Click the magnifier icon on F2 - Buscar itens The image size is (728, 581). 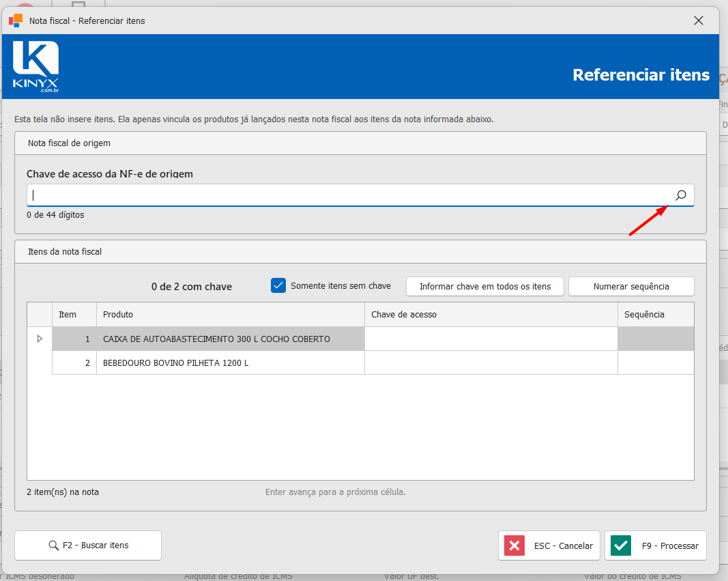coord(54,545)
